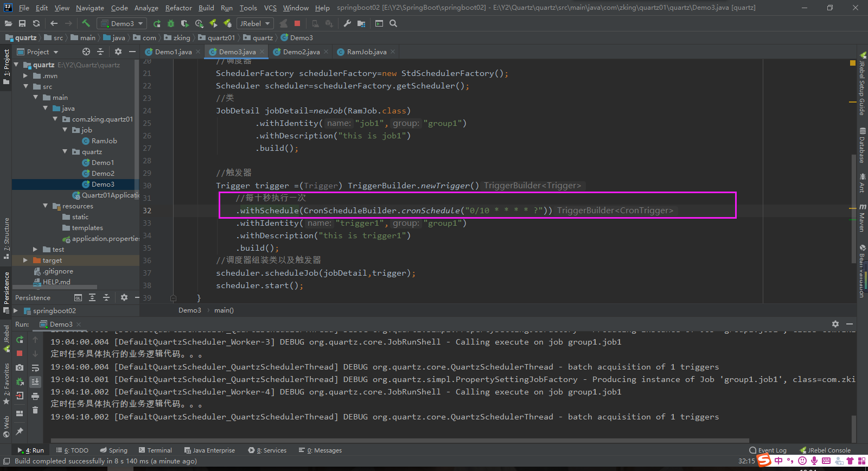The width and height of the screenshot is (868, 471).
Task: Collapse the src folder node
Action: click(x=25, y=86)
